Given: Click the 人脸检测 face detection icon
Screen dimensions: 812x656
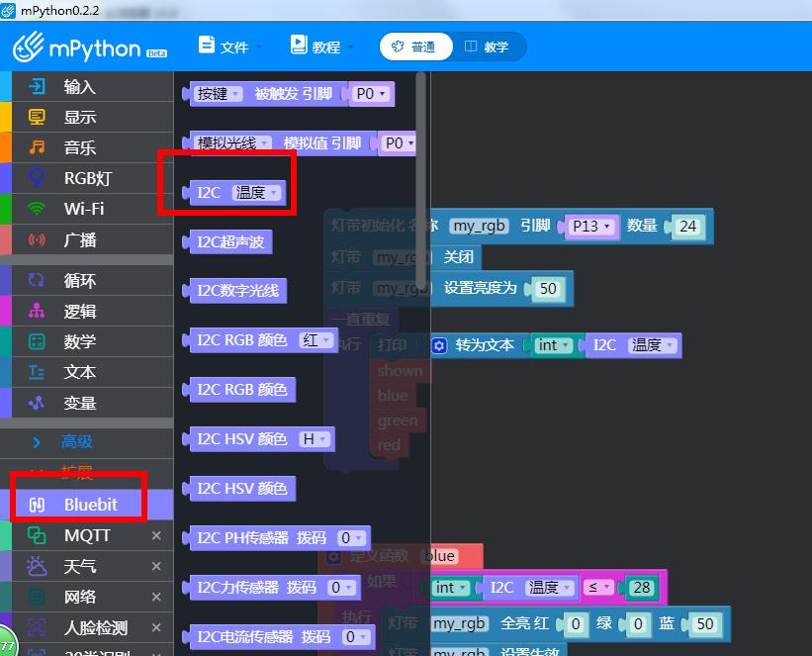Looking at the screenshot, I should pos(37,627).
